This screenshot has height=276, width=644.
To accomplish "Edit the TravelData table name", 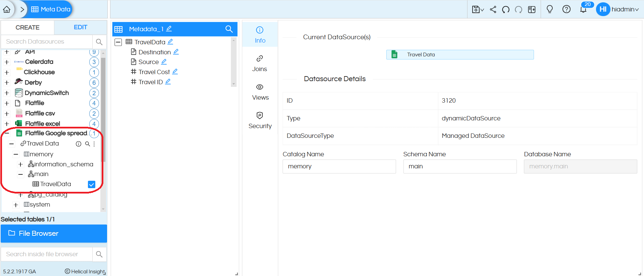I will pyautogui.click(x=170, y=42).
